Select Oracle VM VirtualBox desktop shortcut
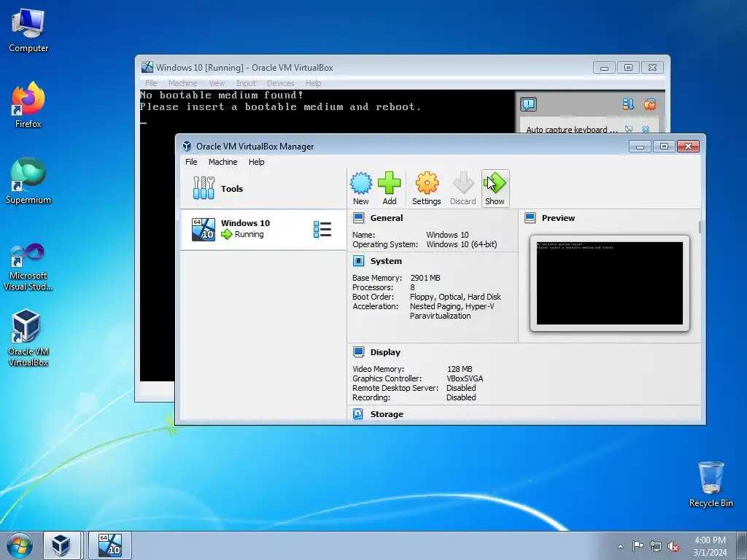The image size is (747, 560). [x=28, y=338]
